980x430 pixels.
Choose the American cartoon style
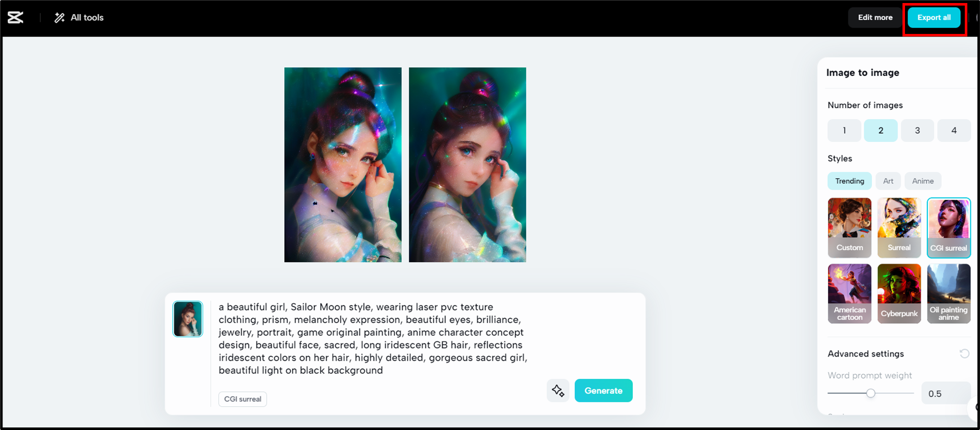click(850, 293)
